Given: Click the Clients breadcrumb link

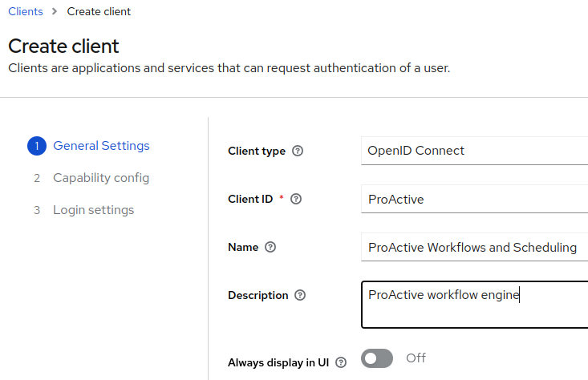Looking at the screenshot, I should 26,11.
